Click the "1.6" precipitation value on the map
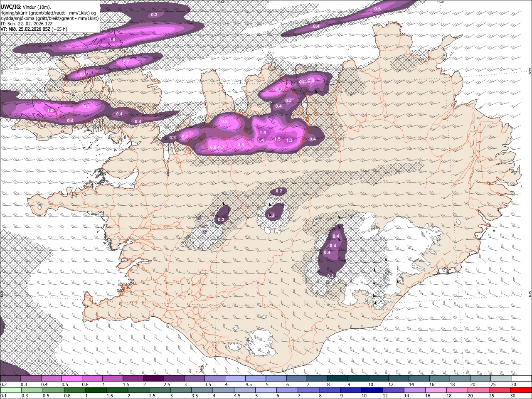 point(112,40)
